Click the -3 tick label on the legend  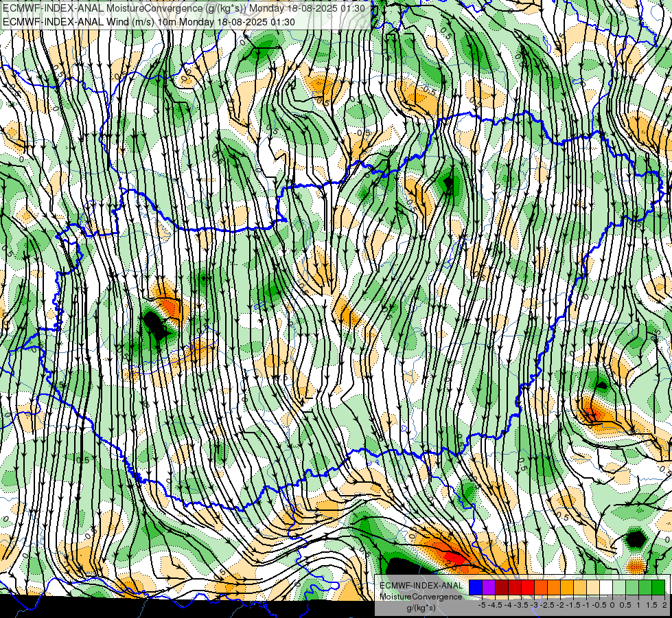click(535, 605)
